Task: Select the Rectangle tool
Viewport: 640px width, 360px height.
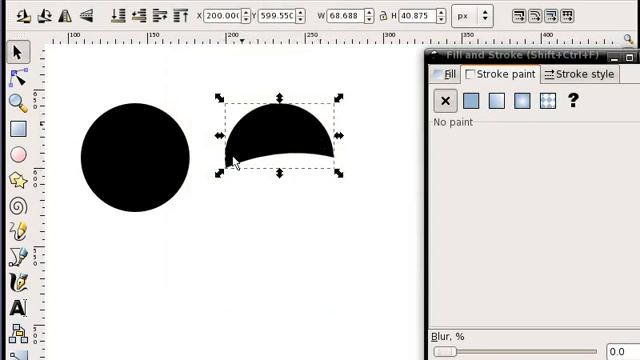Action: pyautogui.click(x=18, y=129)
